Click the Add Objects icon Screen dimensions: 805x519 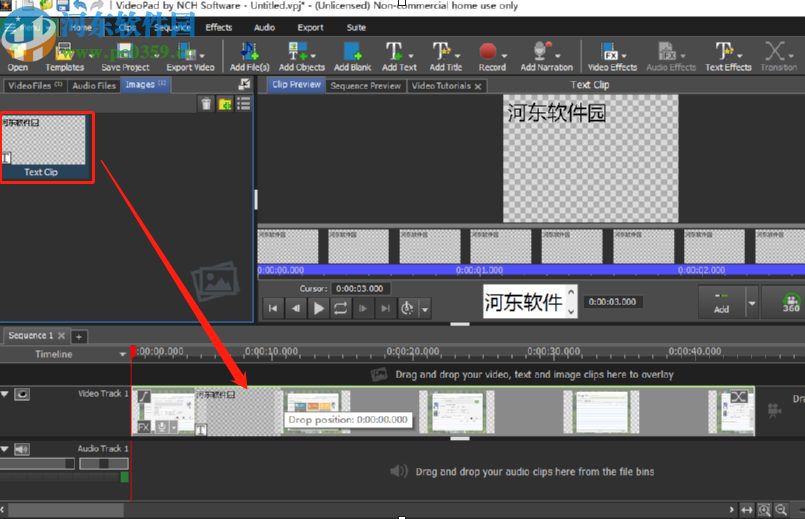tap(296, 51)
